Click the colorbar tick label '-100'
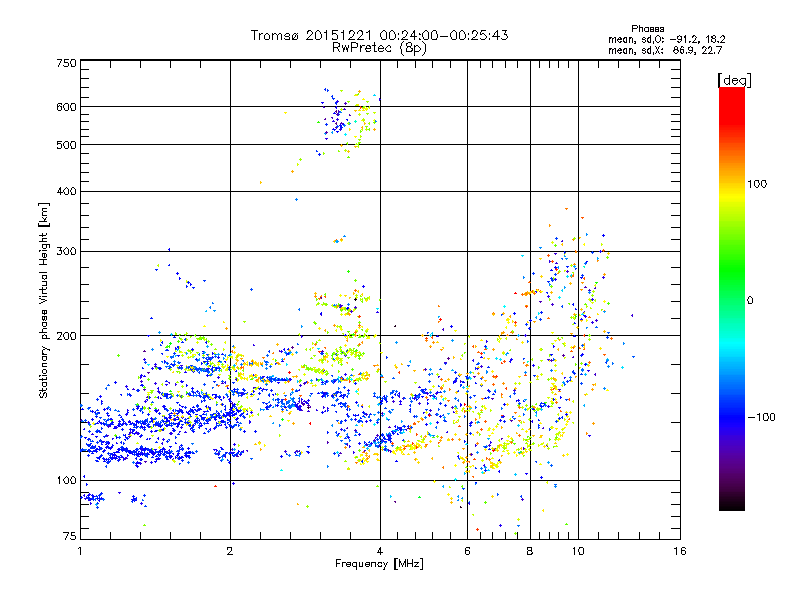The height and width of the screenshot is (600, 800). click(x=762, y=417)
